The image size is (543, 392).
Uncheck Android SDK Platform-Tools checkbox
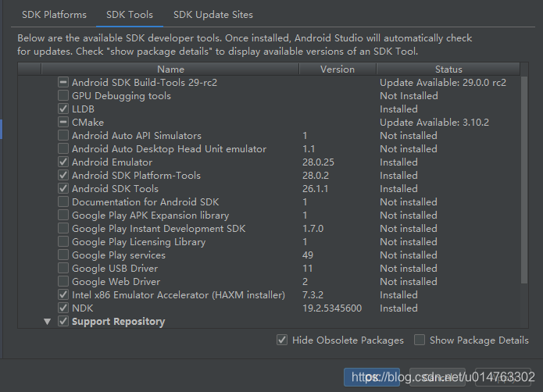click(x=63, y=175)
